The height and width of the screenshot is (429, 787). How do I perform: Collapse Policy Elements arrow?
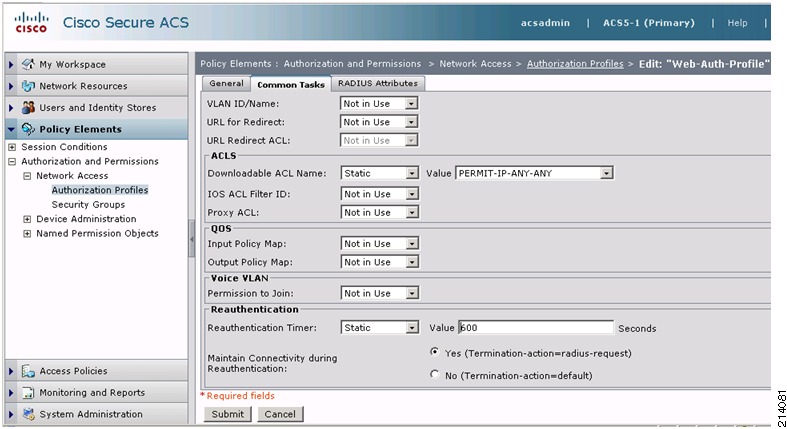(x=11, y=129)
